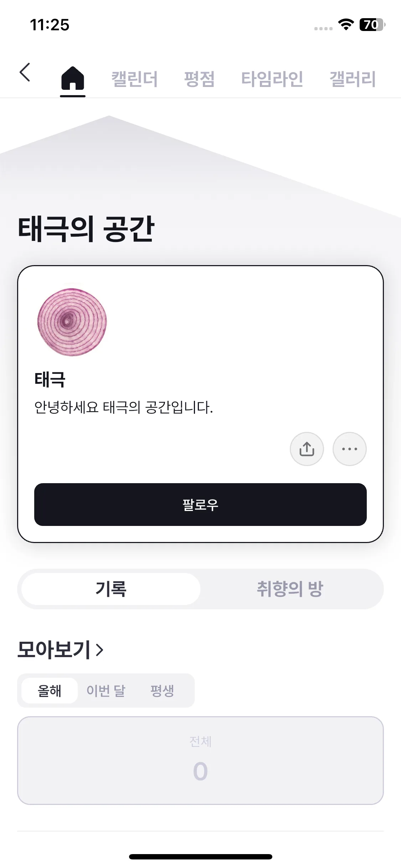
Task: Tap the 태극 username text
Action: [50, 379]
